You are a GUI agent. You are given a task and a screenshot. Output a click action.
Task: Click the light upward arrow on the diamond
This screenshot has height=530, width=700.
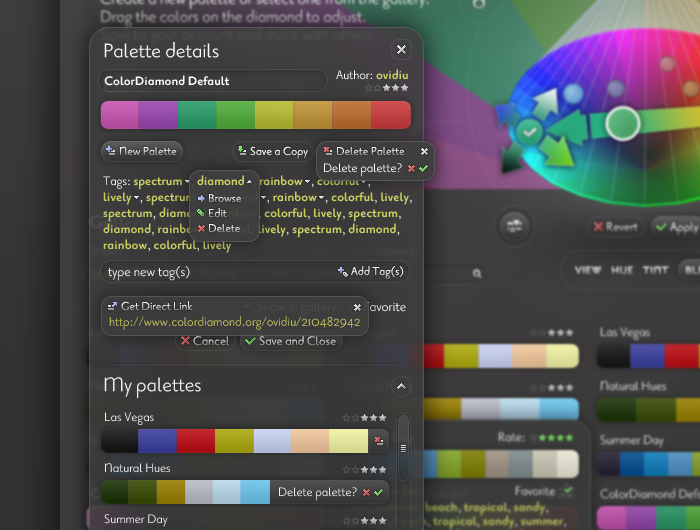pos(547,103)
